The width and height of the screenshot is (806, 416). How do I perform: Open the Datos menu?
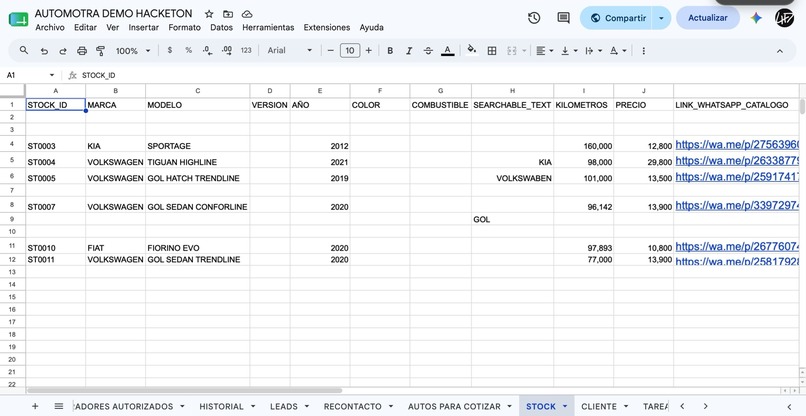pos(222,27)
